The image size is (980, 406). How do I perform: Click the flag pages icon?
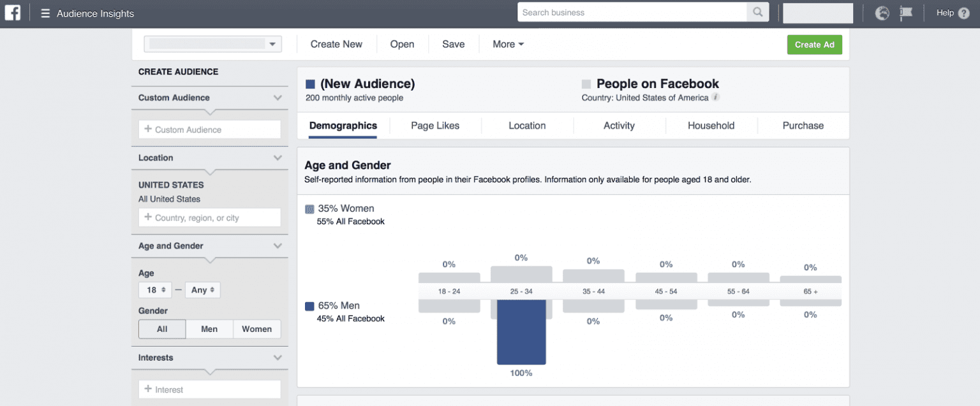click(x=906, y=13)
